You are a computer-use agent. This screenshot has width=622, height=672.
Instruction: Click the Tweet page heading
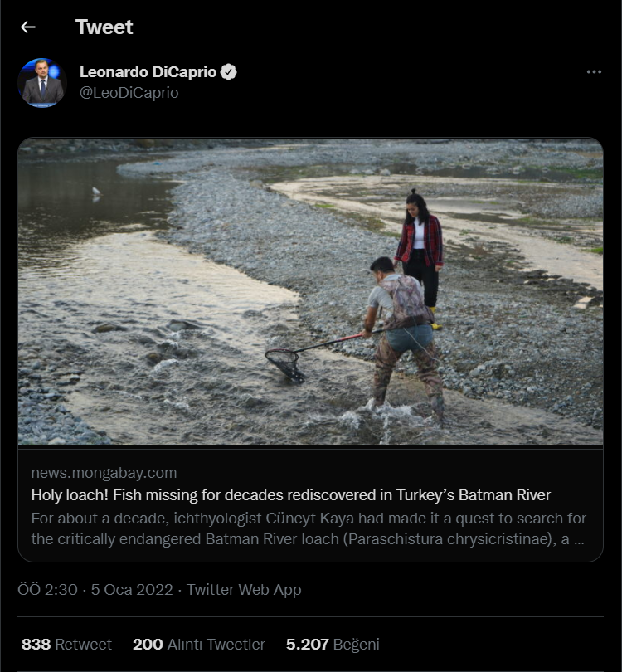(x=104, y=27)
